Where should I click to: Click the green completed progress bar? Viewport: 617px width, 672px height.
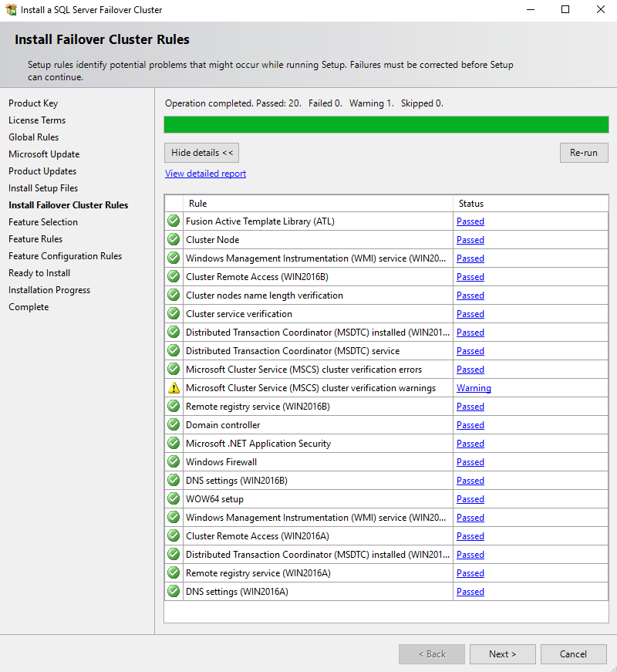coord(386,124)
